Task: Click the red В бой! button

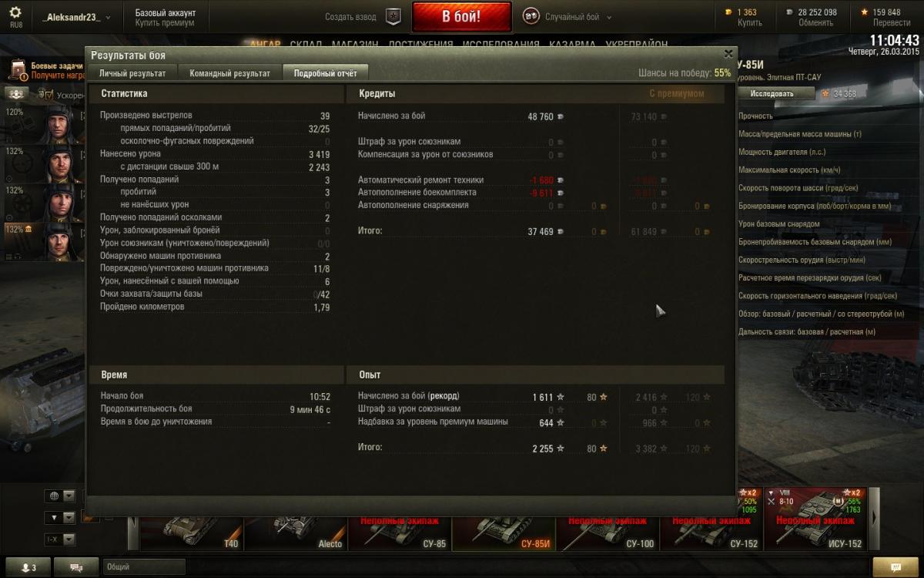Action: [x=461, y=17]
